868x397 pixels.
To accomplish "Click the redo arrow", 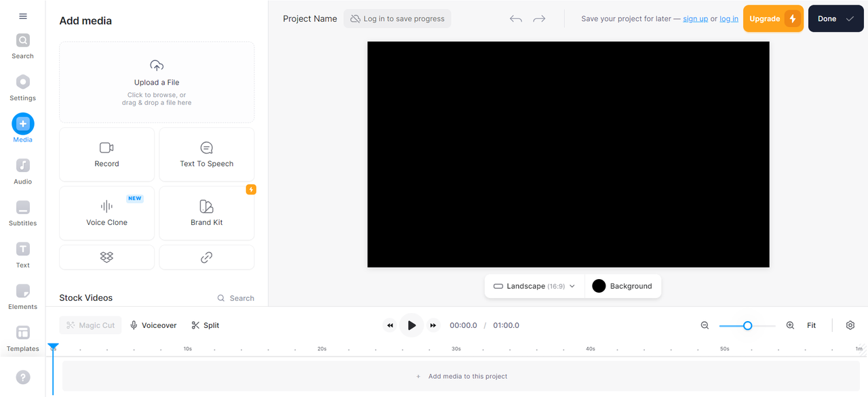I will click(x=539, y=19).
